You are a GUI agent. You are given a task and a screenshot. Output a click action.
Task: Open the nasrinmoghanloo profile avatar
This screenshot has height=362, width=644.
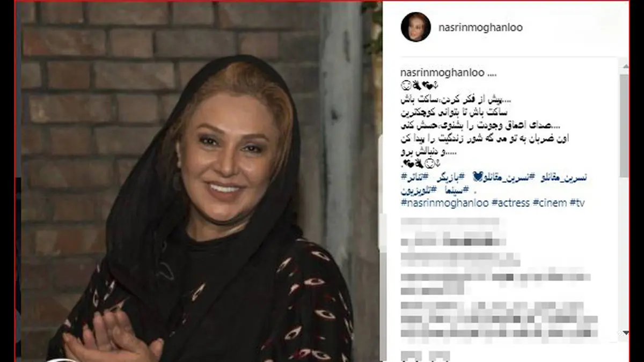[415, 27]
